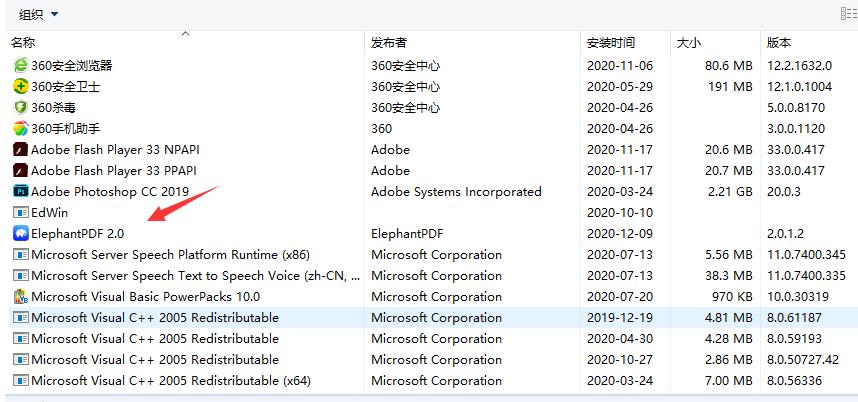
Task: Click the EdWin program icon
Action: tap(20, 212)
